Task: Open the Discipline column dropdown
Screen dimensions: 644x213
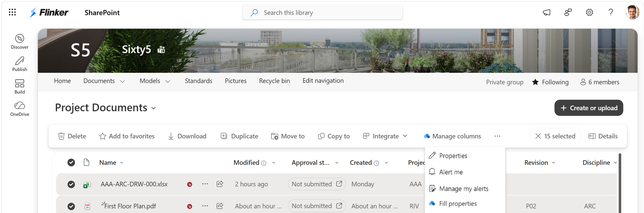Action: pos(615,163)
